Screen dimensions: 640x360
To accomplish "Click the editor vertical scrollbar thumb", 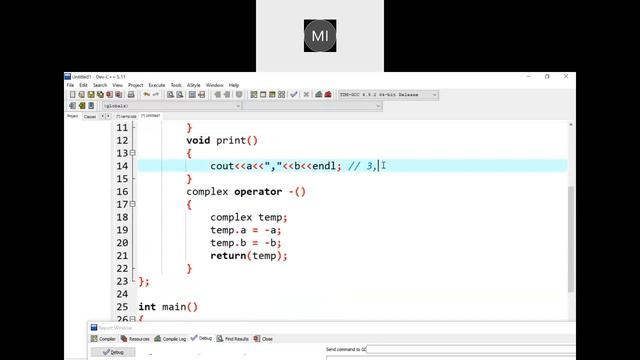I will pyautogui.click(x=571, y=239).
